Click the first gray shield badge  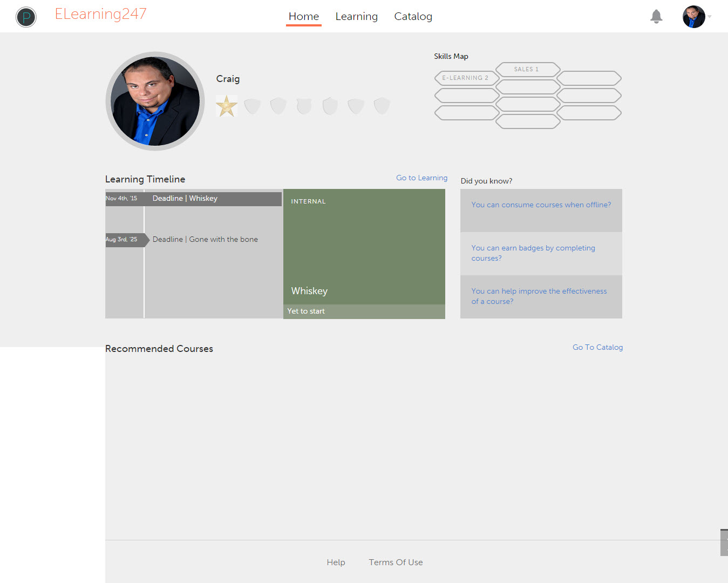(252, 106)
